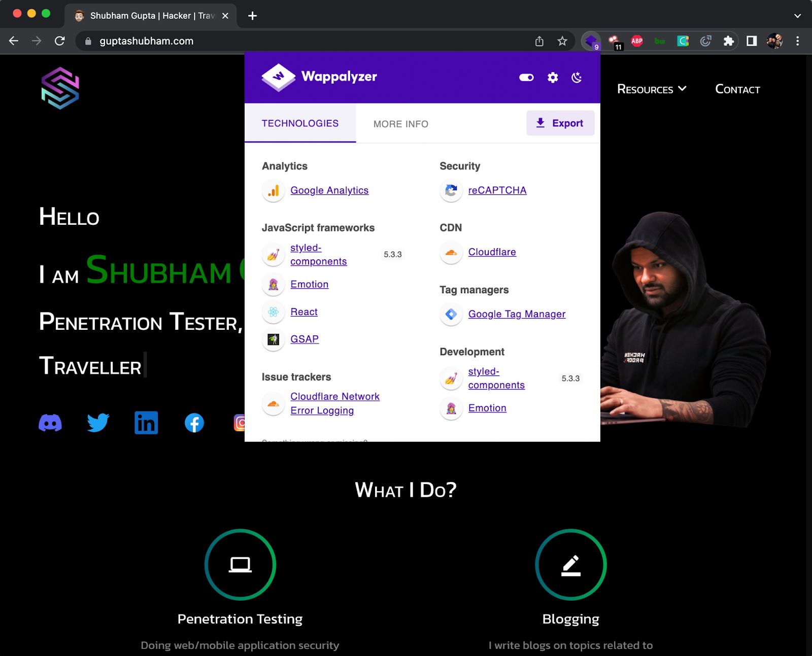Open styled-components under Development

pyautogui.click(x=496, y=378)
